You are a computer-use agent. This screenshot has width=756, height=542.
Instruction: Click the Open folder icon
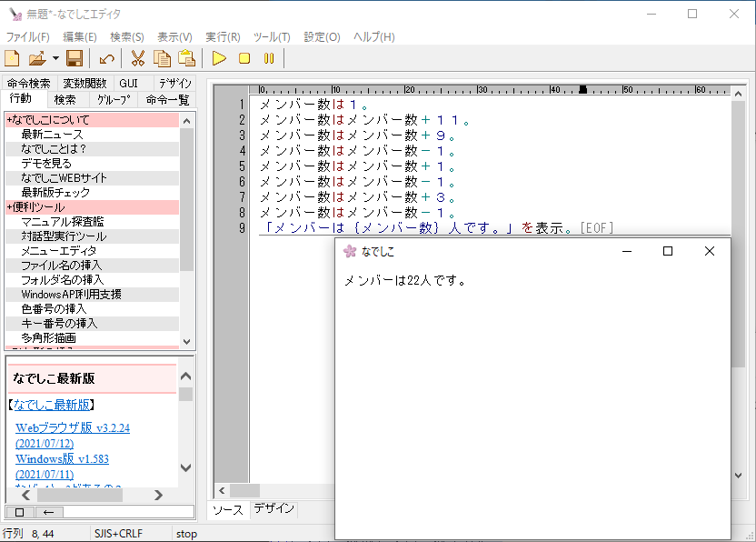36,59
